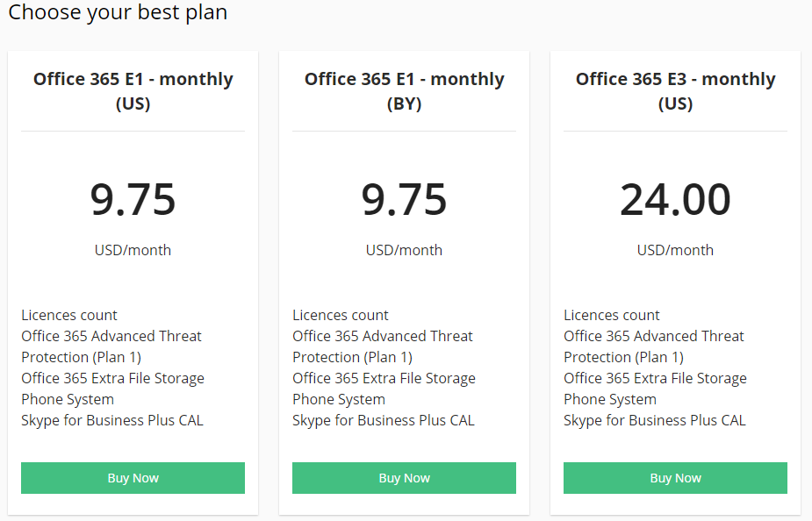Click USD/month label under the 24.00 price
Screen dimensions: 812x521
tap(675, 250)
